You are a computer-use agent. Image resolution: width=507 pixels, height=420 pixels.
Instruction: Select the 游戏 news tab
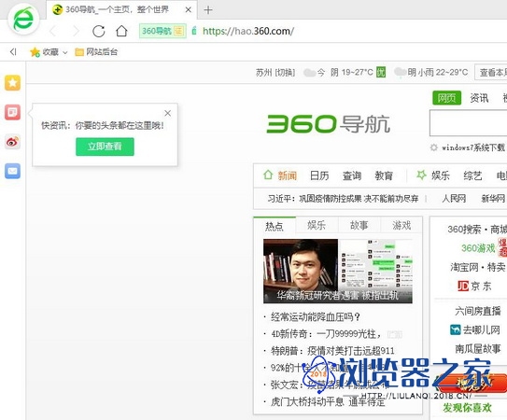click(401, 225)
